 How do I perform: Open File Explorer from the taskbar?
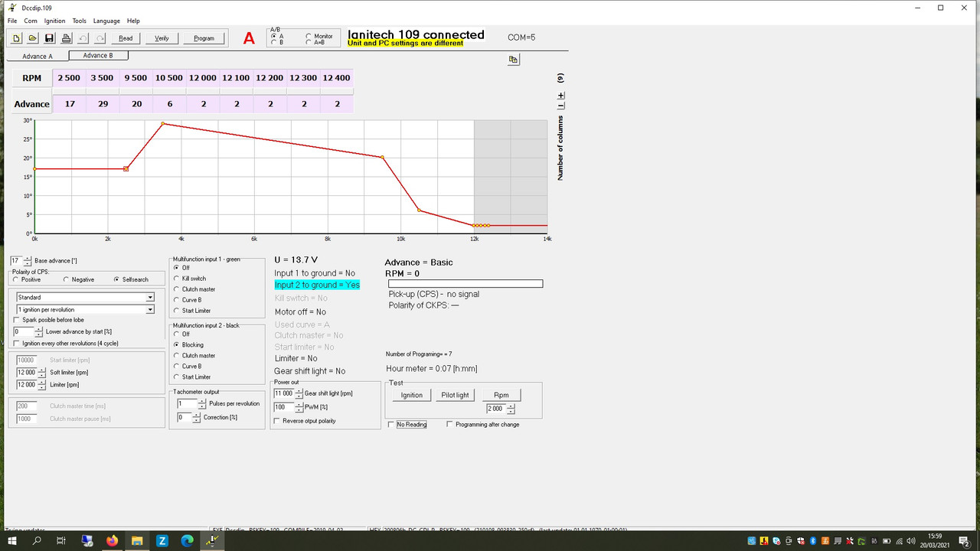click(x=137, y=540)
